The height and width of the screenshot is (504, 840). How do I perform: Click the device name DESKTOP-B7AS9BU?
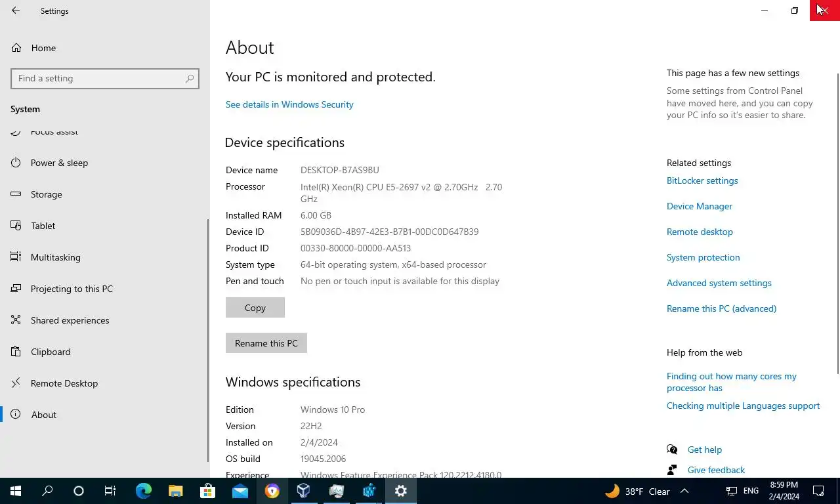pyautogui.click(x=340, y=170)
